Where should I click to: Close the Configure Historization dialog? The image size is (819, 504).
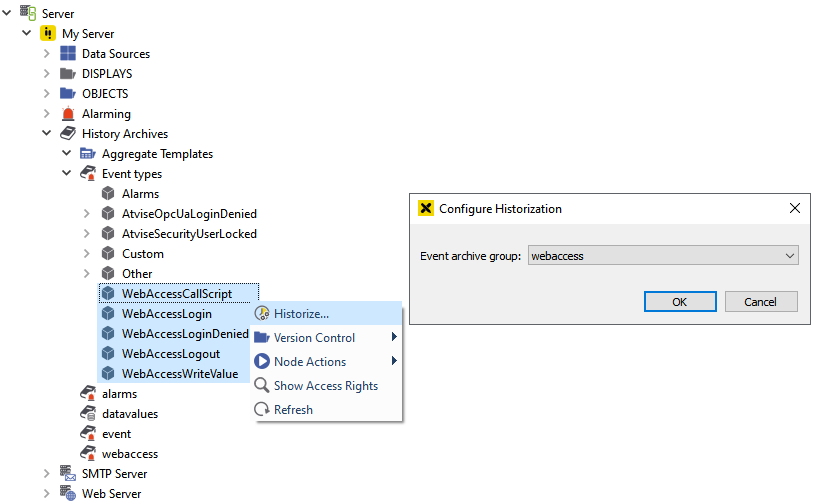[794, 208]
